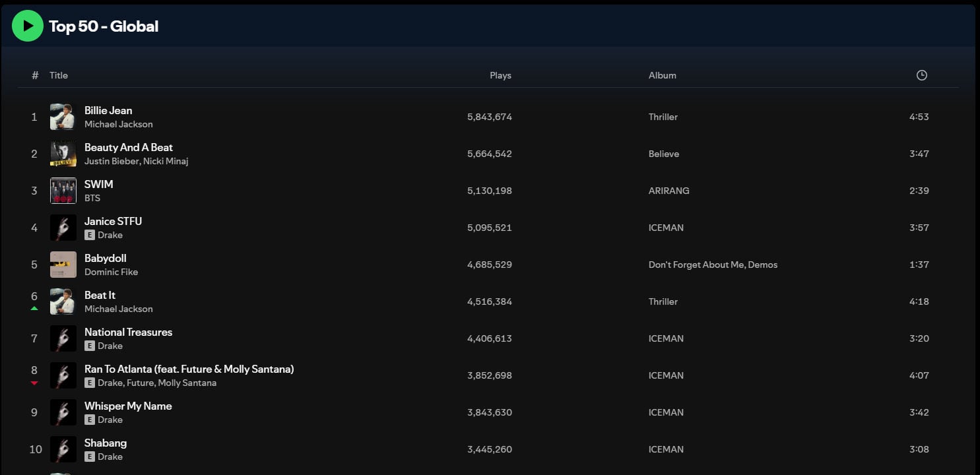Go to Michael Jackson under Beat It
Screen dimensions: 980x475
(x=119, y=309)
